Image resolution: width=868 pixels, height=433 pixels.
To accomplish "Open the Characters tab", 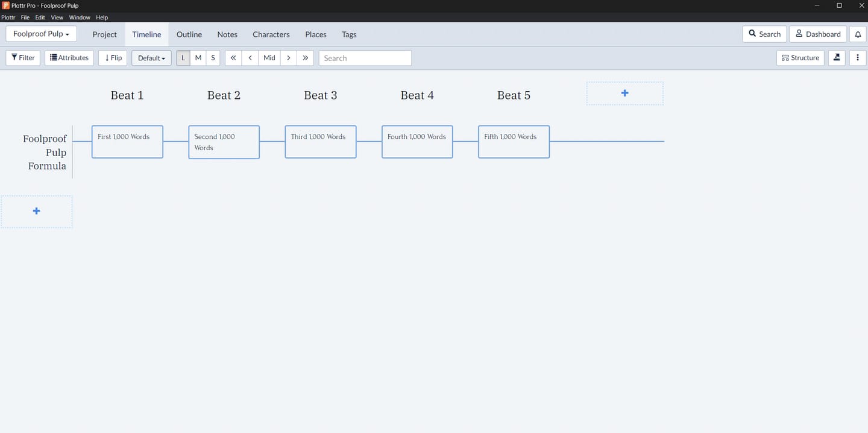I will 271,34.
